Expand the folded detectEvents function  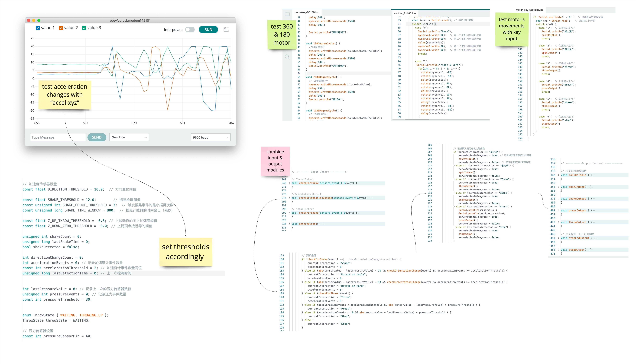point(289,224)
